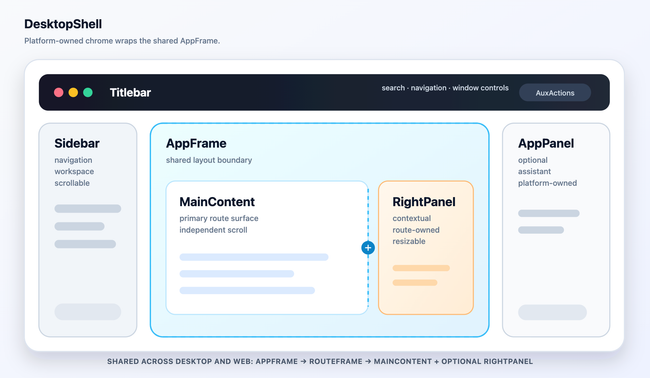Click the AppFrame heading
The height and width of the screenshot is (378, 650).
(x=196, y=143)
